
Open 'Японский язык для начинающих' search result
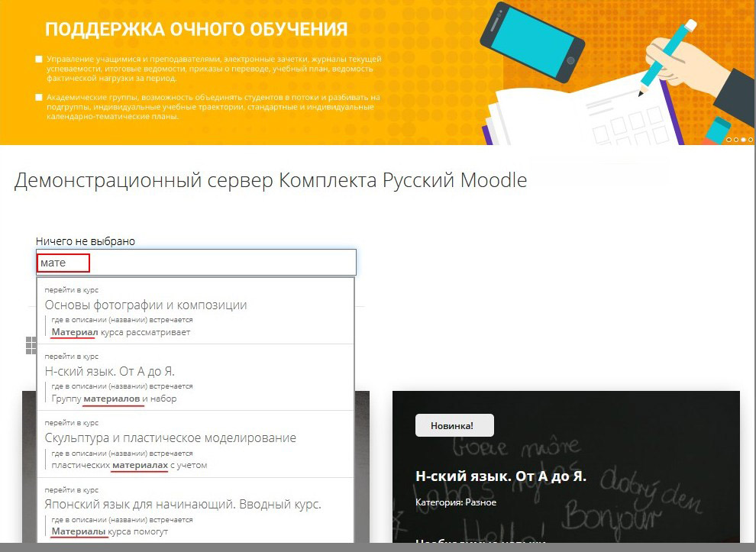tap(183, 504)
